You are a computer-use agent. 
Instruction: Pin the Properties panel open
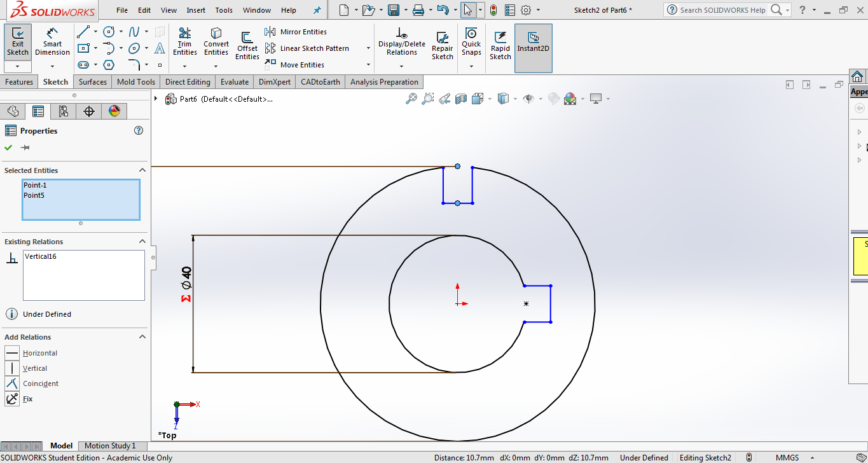25,148
